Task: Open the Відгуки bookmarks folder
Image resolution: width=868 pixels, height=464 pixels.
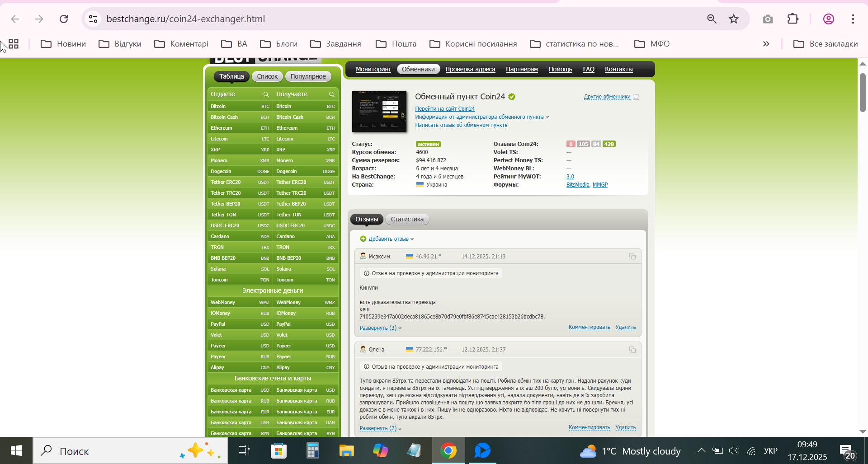Action: [120, 44]
